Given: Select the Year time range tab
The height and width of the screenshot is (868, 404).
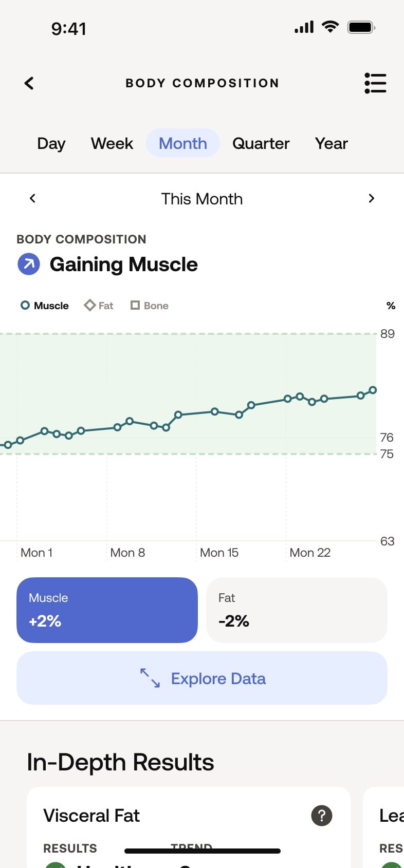Looking at the screenshot, I should pos(331,143).
